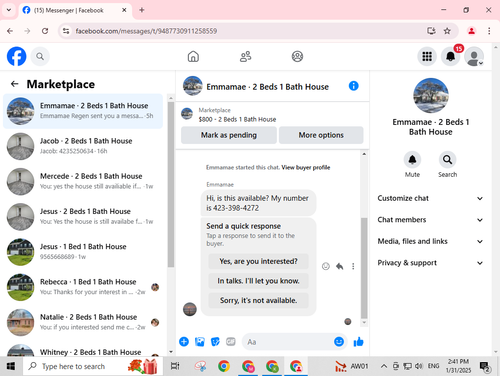The width and height of the screenshot is (500, 376).
Task: Open more actions plus icon
Action: [x=184, y=342]
